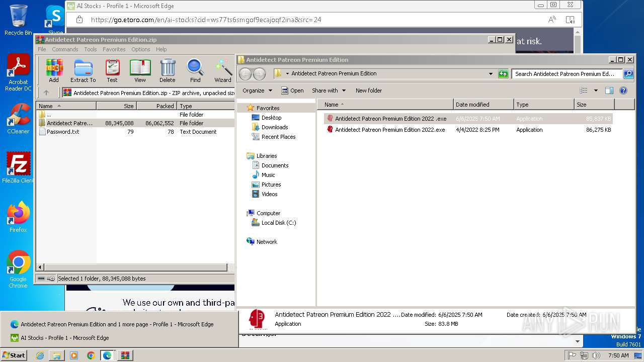Open the View icon in WinRAR
Image resolution: width=644 pixels, height=362 pixels.
click(140, 71)
